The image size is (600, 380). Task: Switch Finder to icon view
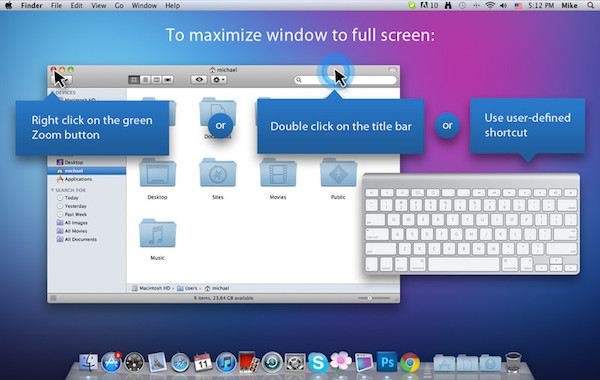pyautogui.click(x=134, y=80)
